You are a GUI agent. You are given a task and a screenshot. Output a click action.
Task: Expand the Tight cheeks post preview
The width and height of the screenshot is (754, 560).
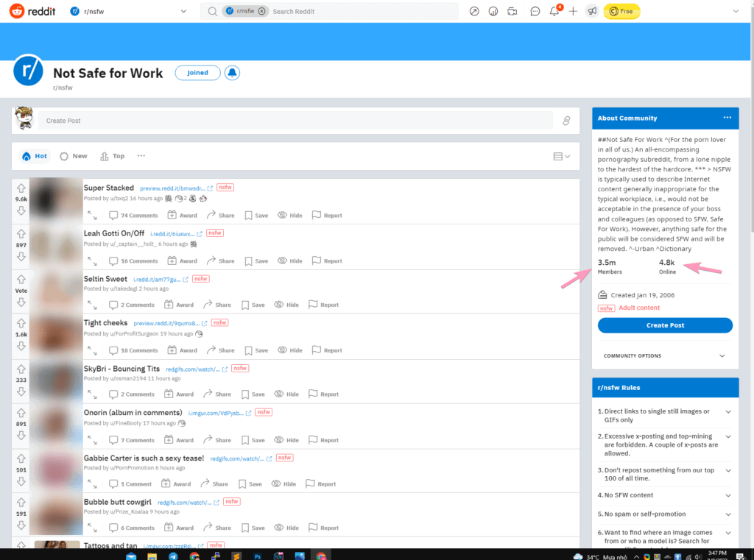tap(92, 350)
